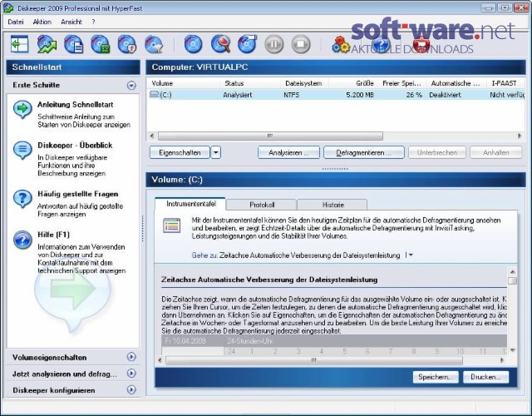Click the disc with green grid icon
Image resolution: width=532 pixels, height=416 pixels.
tap(101, 44)
